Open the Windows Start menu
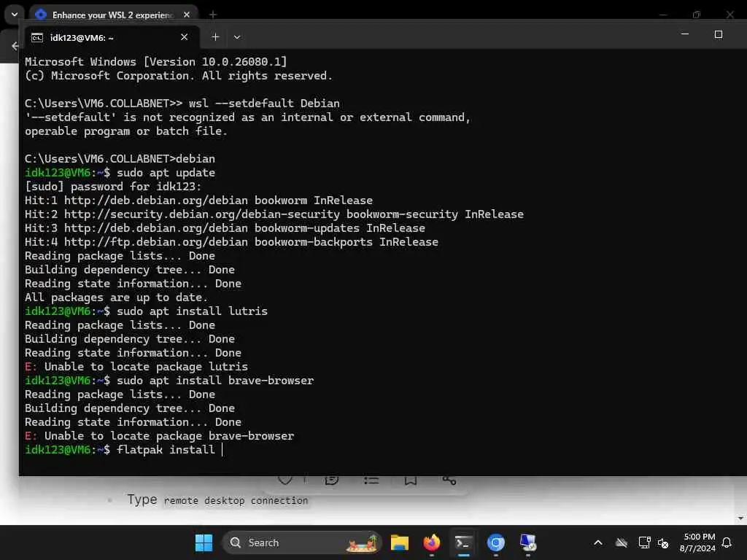This screenshot has width=747, height=560. coord(204,542)
